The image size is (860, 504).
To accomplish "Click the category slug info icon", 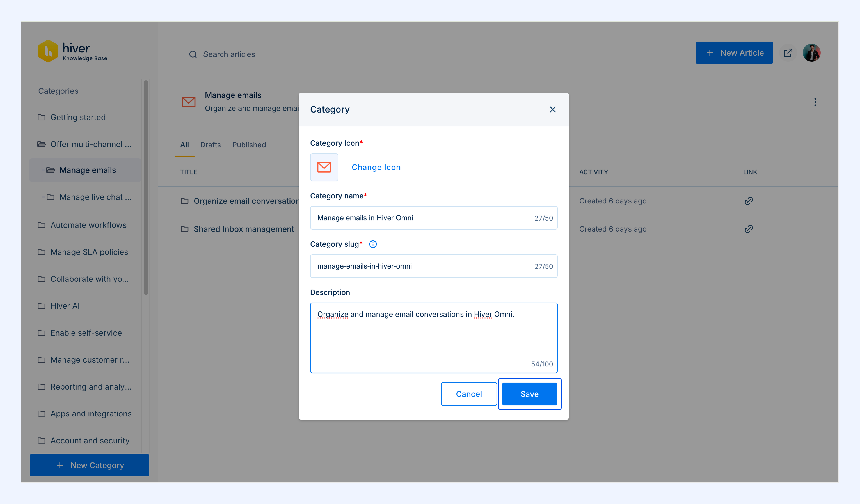I will point(373,244).
